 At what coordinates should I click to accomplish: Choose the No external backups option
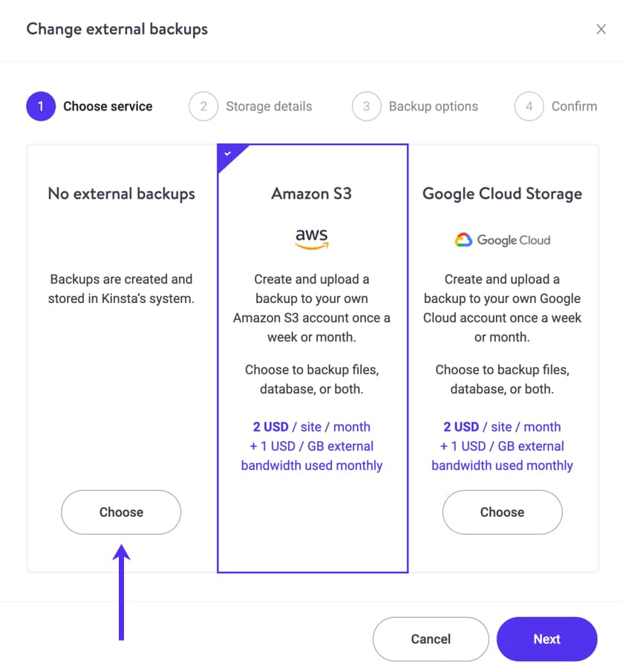coord(121,512)
